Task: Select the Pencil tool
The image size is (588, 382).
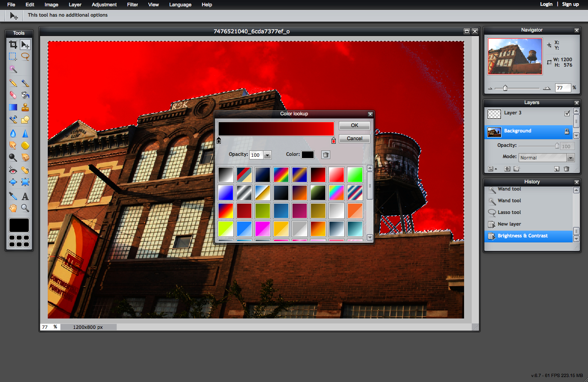Action: point(13,83)
